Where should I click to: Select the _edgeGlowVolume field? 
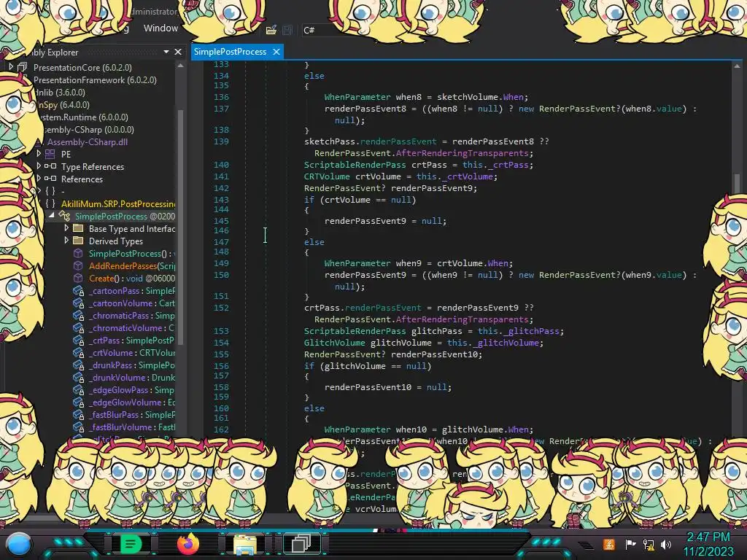(131, 402)
